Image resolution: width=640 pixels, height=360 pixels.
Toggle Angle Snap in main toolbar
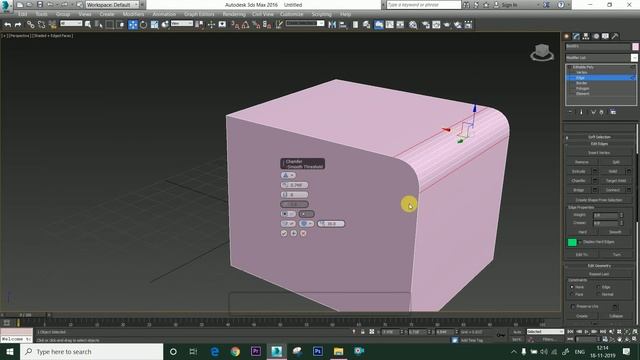point(245,24)
